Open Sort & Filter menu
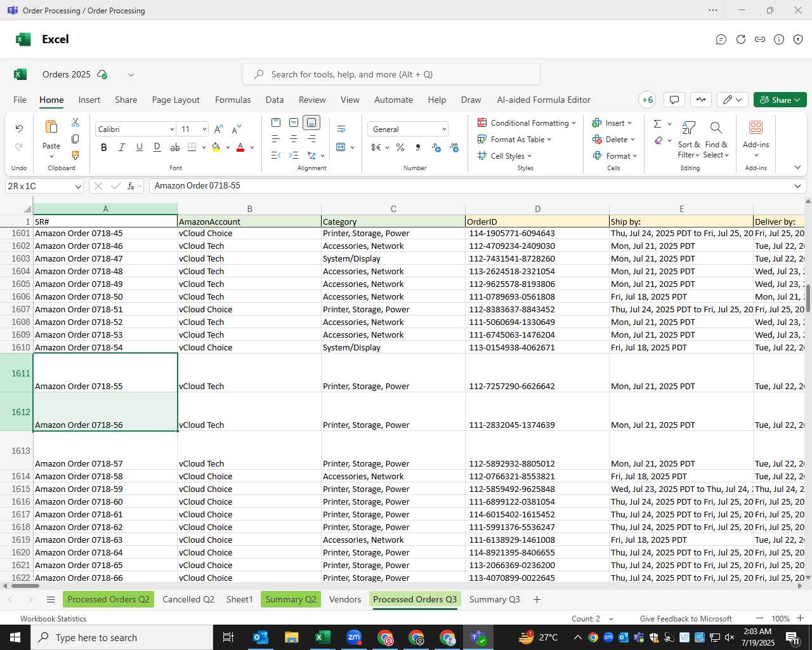 689,140
